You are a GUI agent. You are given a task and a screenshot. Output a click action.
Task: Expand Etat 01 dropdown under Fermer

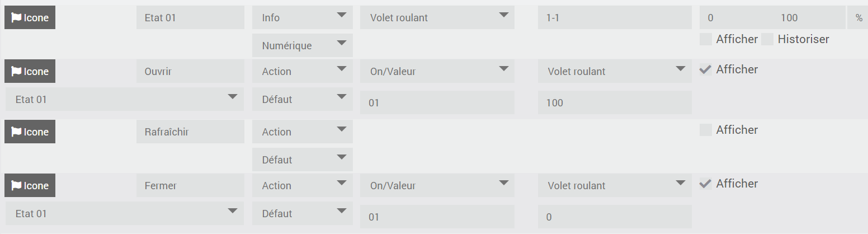(124, 213)
